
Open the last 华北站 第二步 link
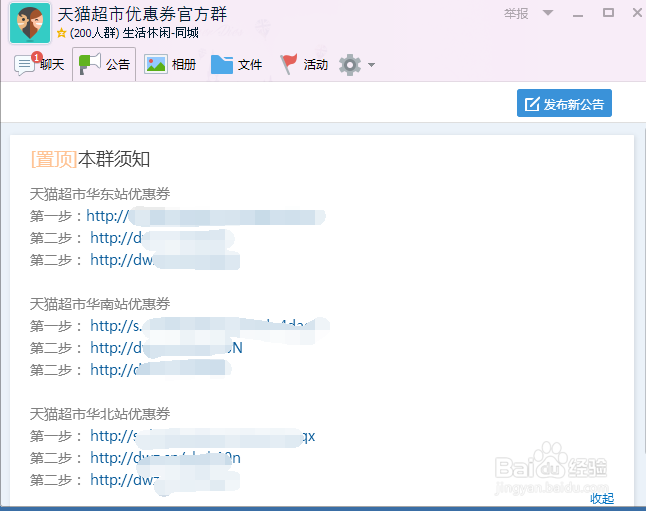click(165, 480)
